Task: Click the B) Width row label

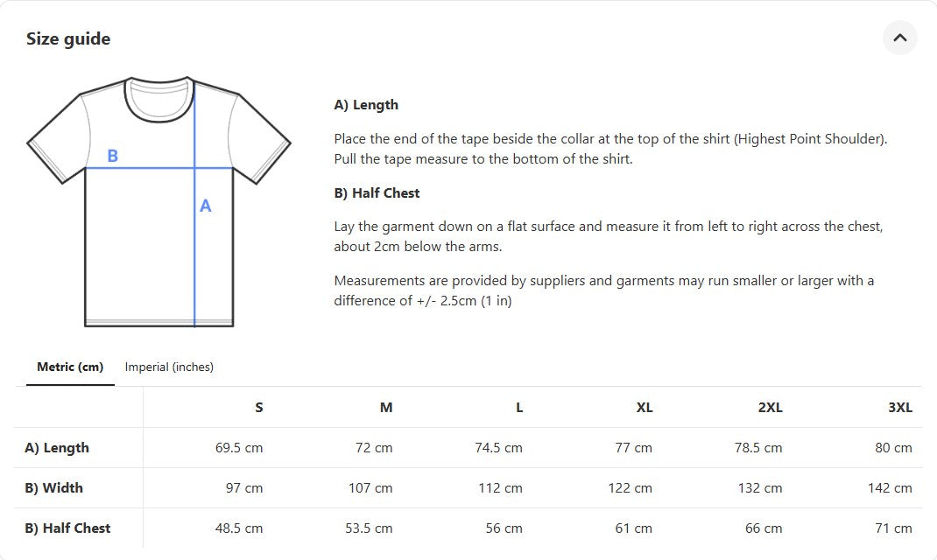Action: coord(53,487)
